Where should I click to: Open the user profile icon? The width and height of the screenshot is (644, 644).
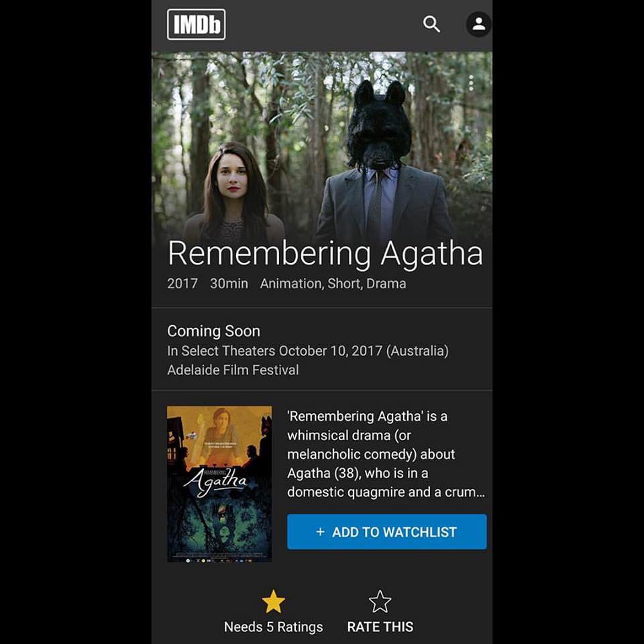478,24
